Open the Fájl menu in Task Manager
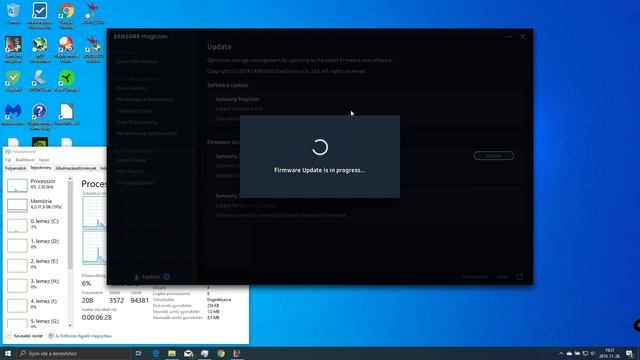This screenshot has width=640, height=360. click(8, 160)
